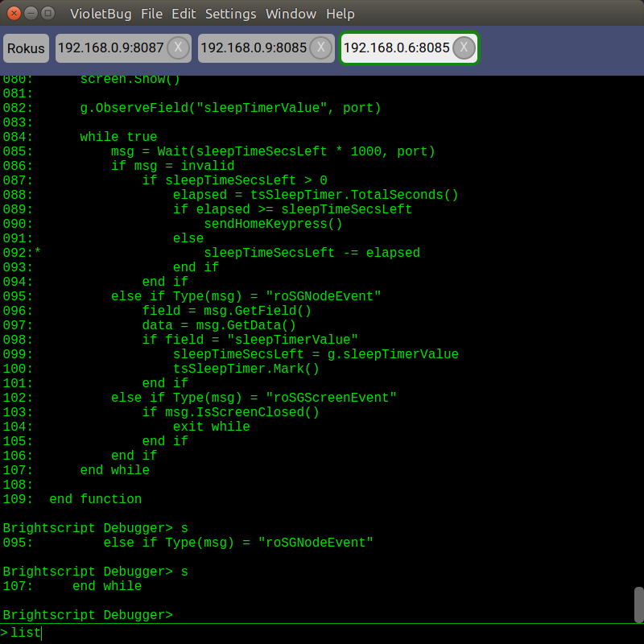Click line 097 'data = msg.GetData()'
The image size is (644, 644).
(219, 325)
